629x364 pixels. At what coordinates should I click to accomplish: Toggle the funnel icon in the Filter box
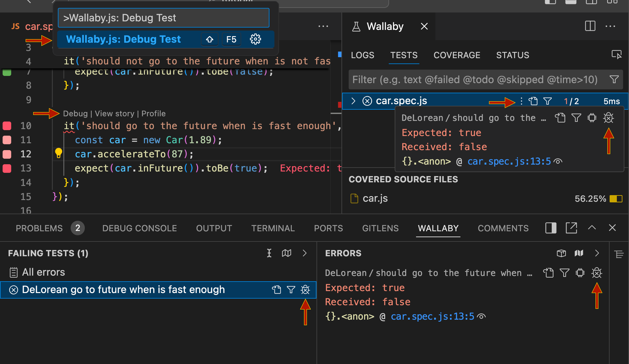coord(614,79)
